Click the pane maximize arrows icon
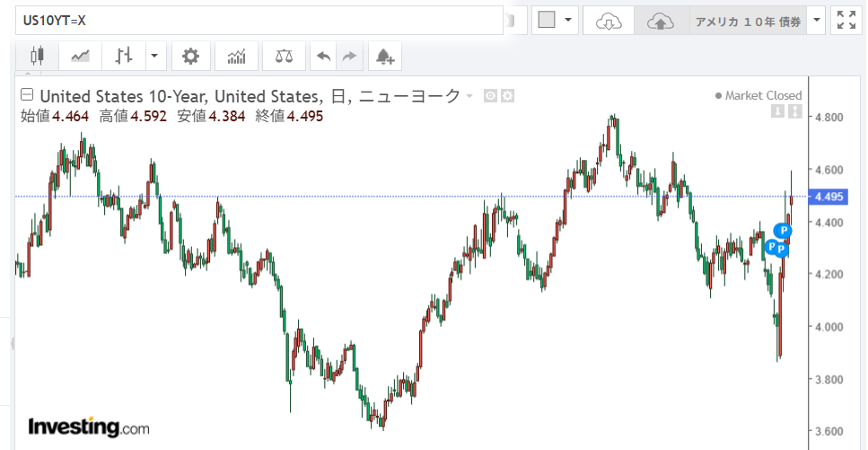Image resolution: width=868 pixels, height=450 pixels. coord(795,111)
